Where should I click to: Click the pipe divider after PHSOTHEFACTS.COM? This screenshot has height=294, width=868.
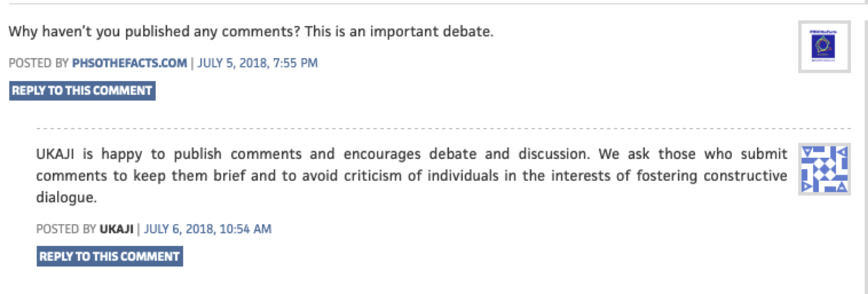(192, 63)
